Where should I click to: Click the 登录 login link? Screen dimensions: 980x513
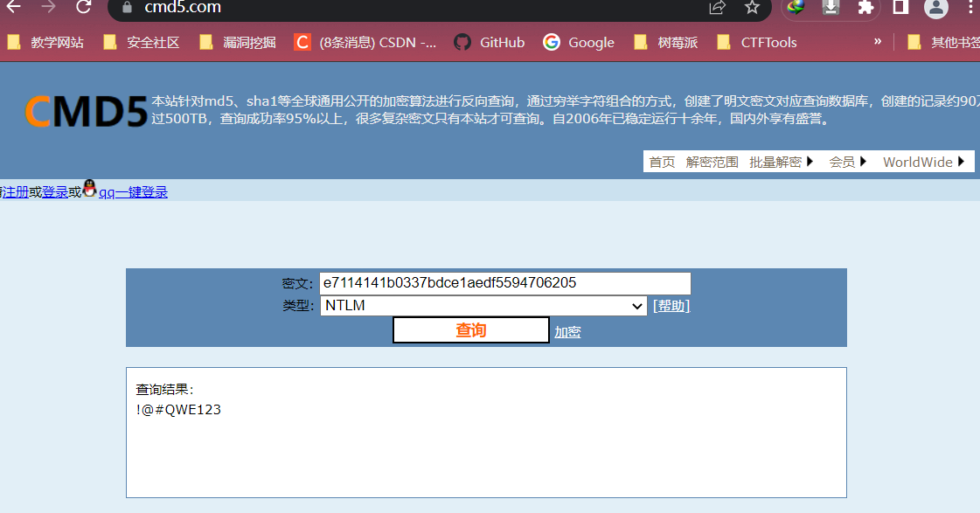point(55,191)
